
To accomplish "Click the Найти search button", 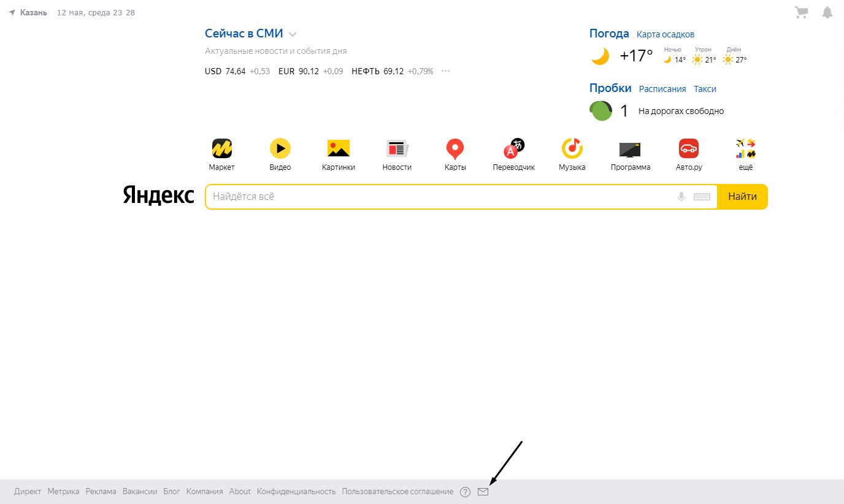I will (742, 197).
